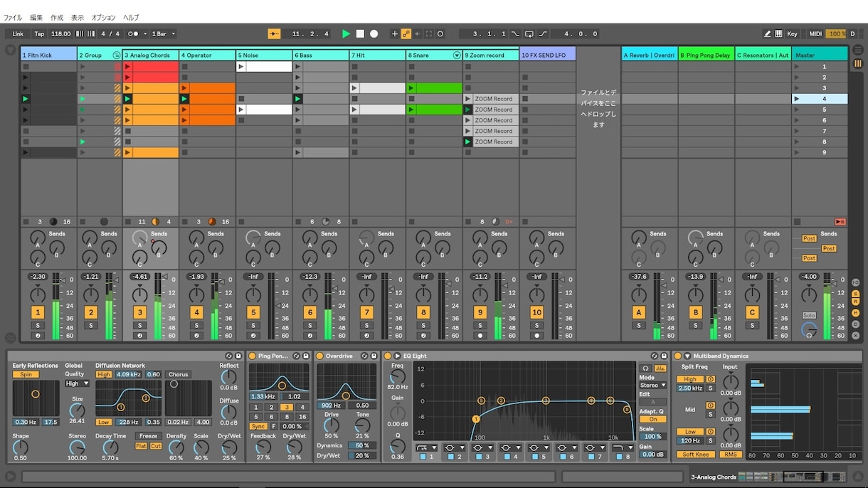Open the オプション menu
868x488 pixels.
(104, 17)
